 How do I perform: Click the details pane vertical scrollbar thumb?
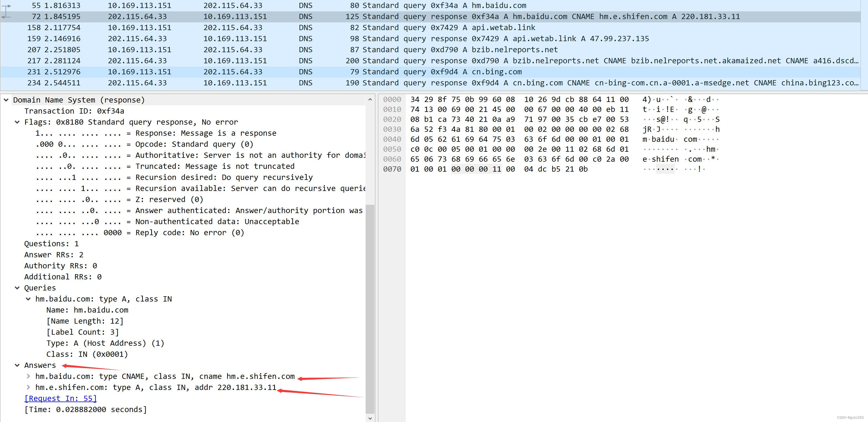pyautogui.click(x=370, y=309)
